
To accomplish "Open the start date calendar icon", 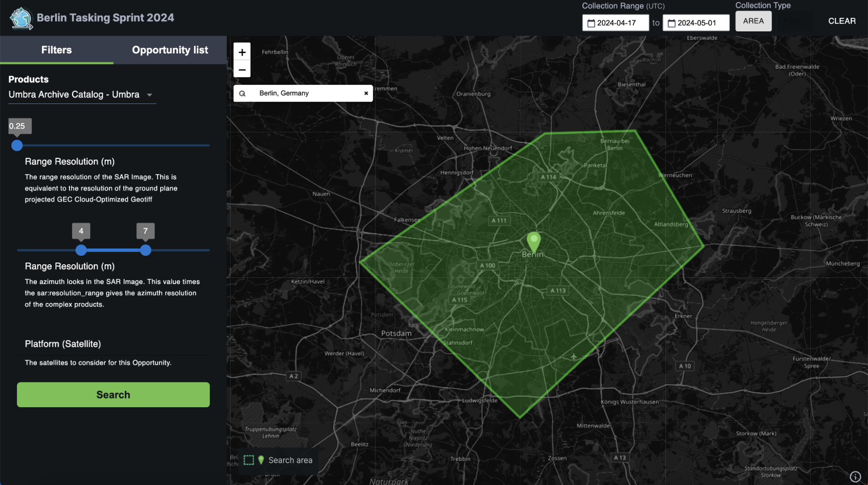I will point(591,23).
